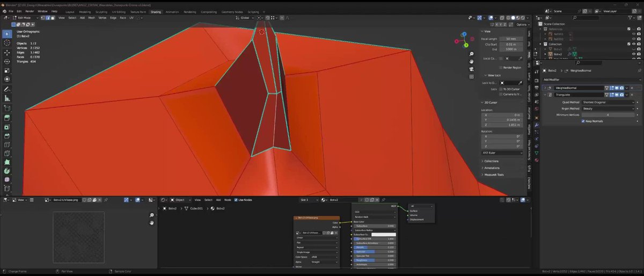This screenshot has height=276, width=644.
Task: Switch to the UV Editing workspace tab
Action: pyautogui.click(x=119, y=11)
